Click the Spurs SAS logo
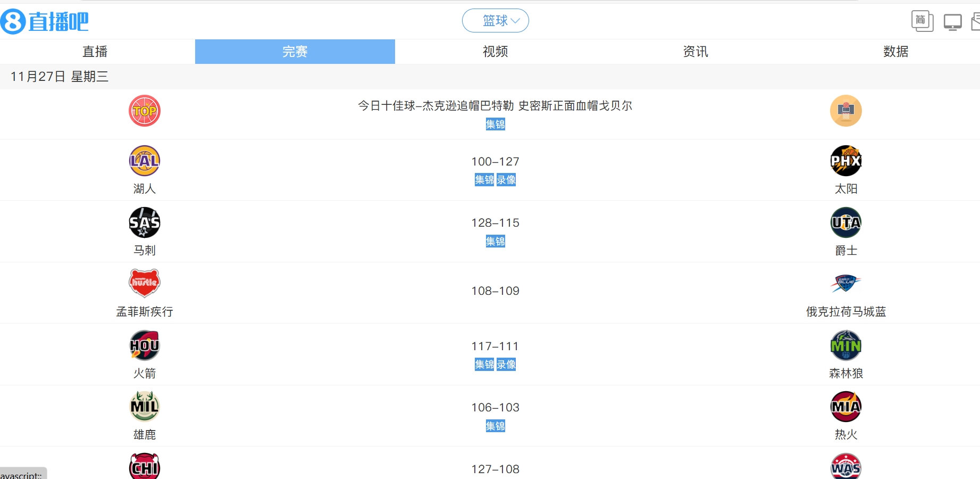 click(145, 222)
